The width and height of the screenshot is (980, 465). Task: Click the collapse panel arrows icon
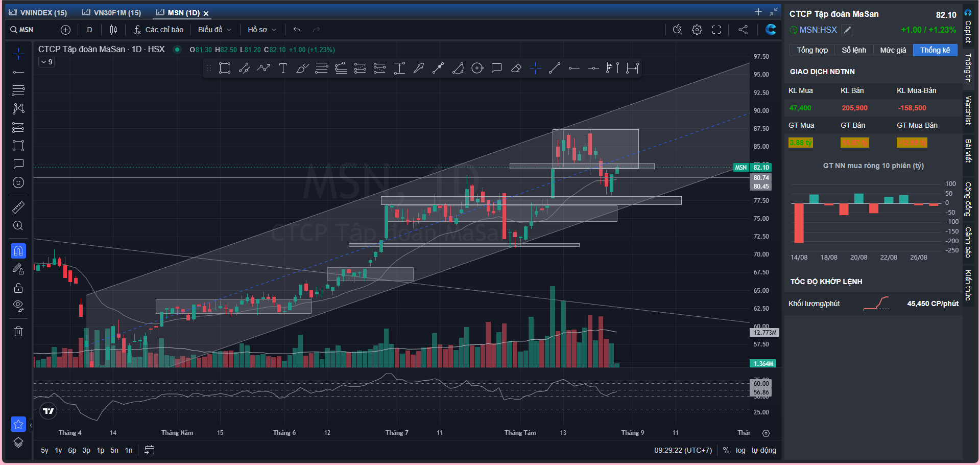[774, 12]
